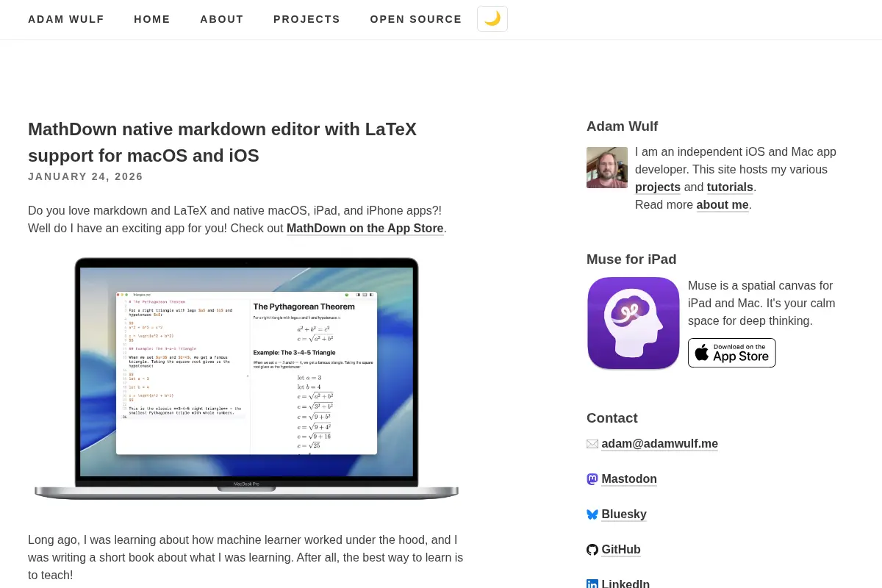Click the Download on the App Store badge
This screenshot has width=882, height=588.
[732, 353]
